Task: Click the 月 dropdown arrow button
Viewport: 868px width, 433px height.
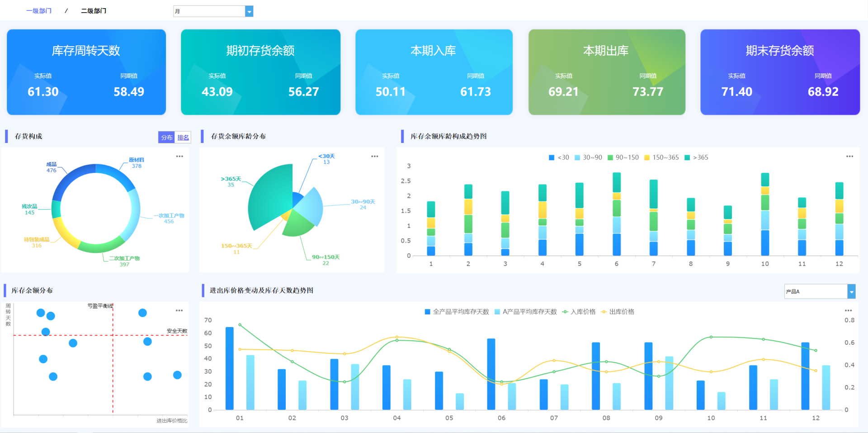Action: coord(249,11)
